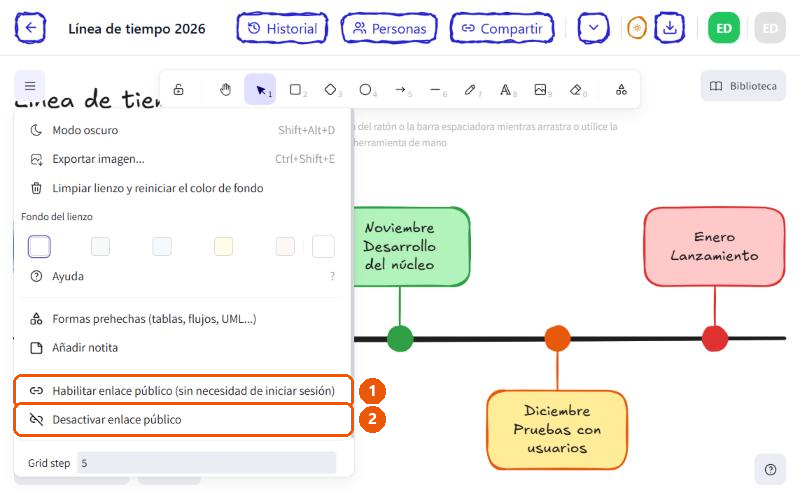Open the Historial view
The width and height of the screenshot is (800, 499).
click(x=282, y=29)
